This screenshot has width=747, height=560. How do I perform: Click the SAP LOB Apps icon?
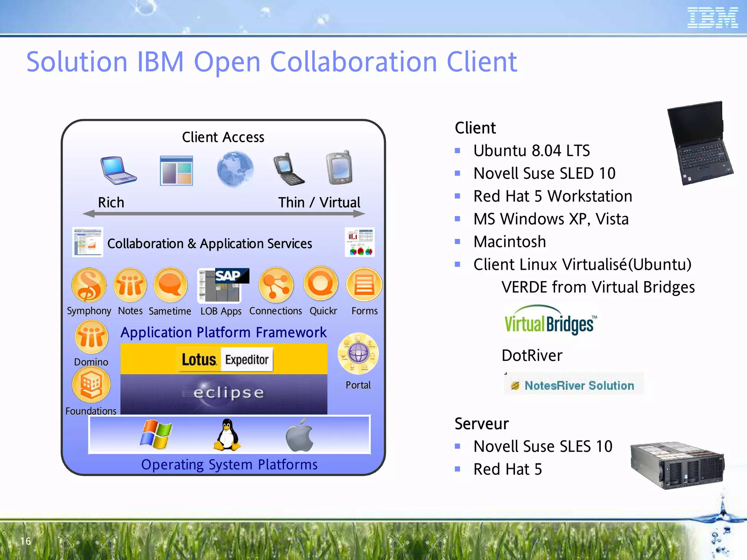[223, 286]
